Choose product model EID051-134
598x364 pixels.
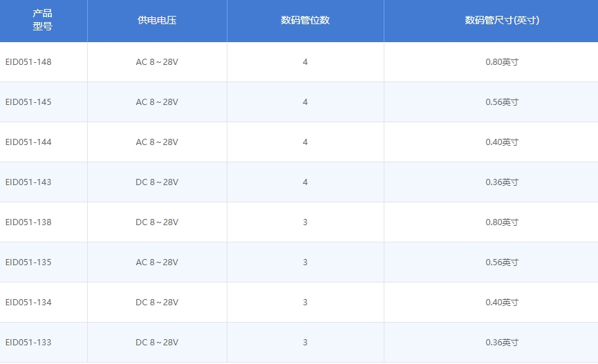point(28,303)
